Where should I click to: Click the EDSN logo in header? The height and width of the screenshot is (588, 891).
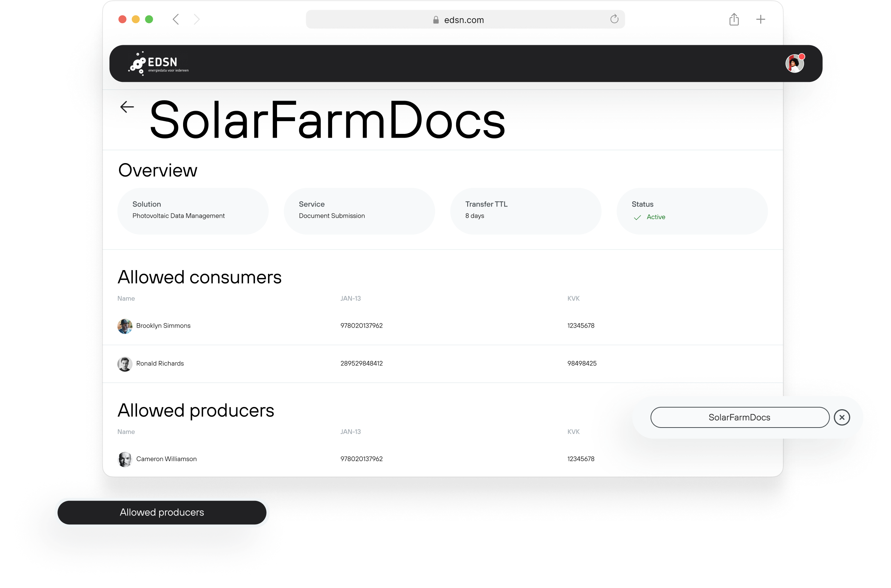click(x=159, y=64)
